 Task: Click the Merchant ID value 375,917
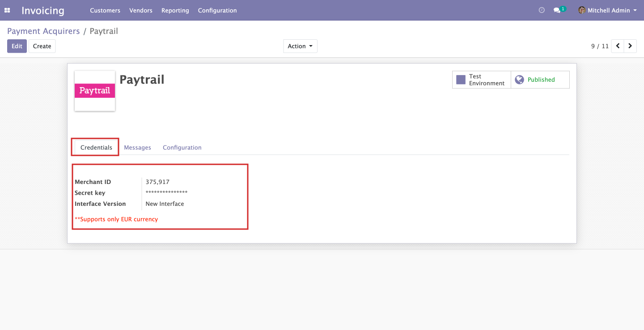tap(157, 182)
